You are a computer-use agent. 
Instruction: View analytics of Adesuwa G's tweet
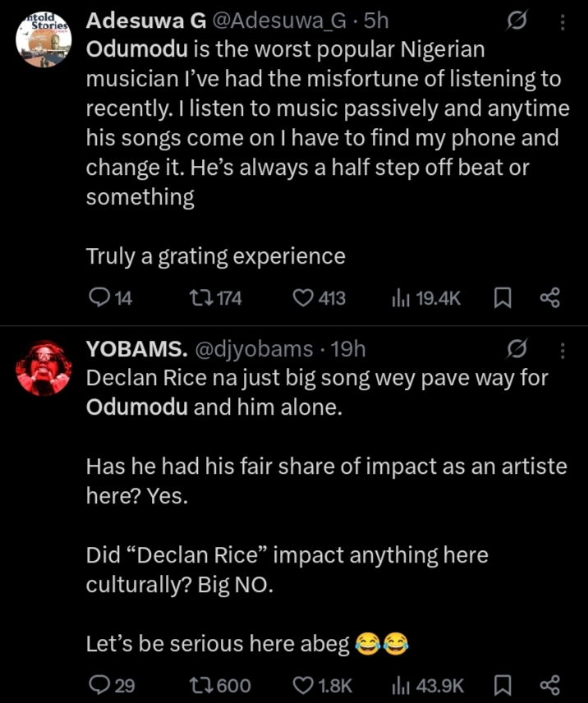401,298
